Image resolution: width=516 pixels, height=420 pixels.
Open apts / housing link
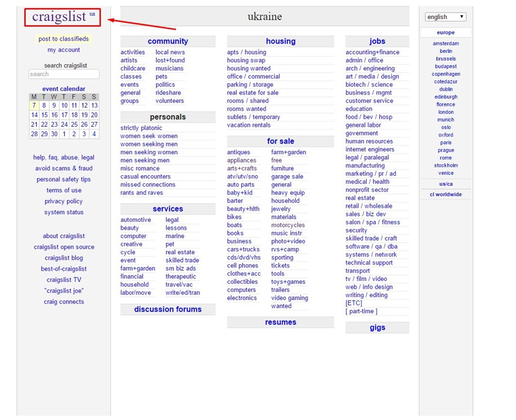click(x=247, y=52)
